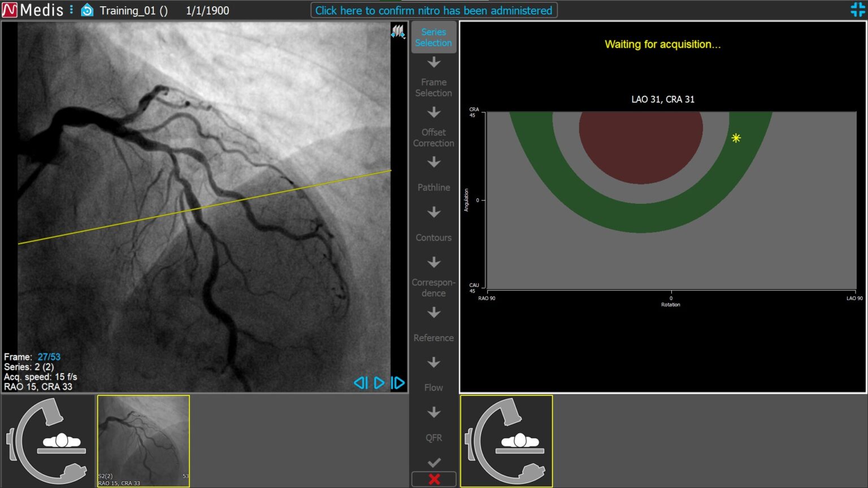Go to the Frame Selection step
The height and width of the screenshot is (488, 868).
click(433, 88)
